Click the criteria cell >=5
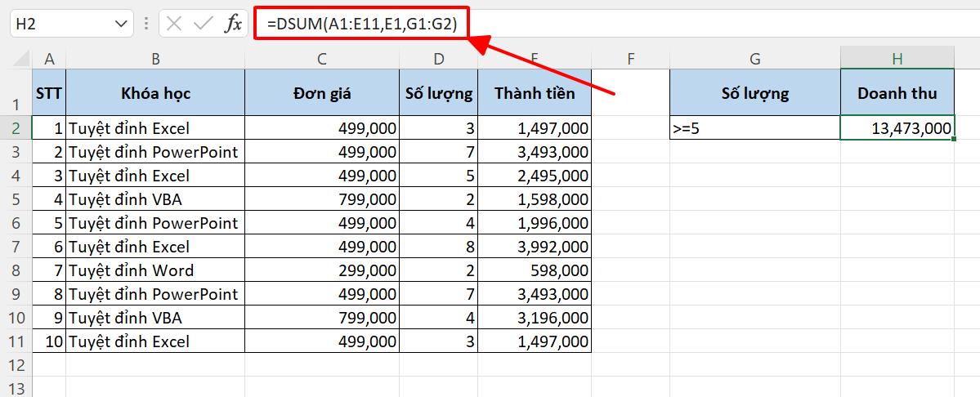980x397 pixels. [755, 128]
